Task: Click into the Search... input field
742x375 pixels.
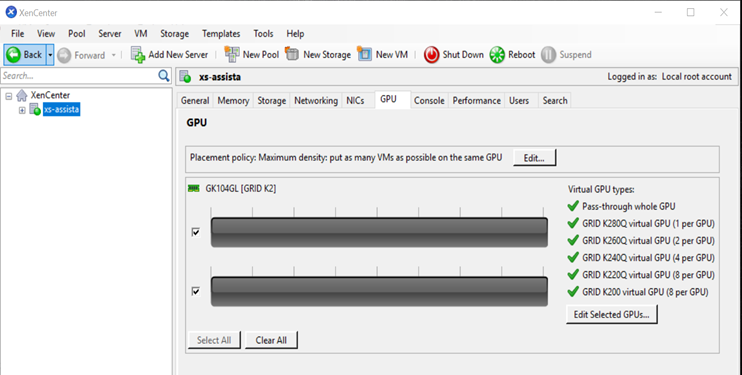Action: (x=80, y=75)
